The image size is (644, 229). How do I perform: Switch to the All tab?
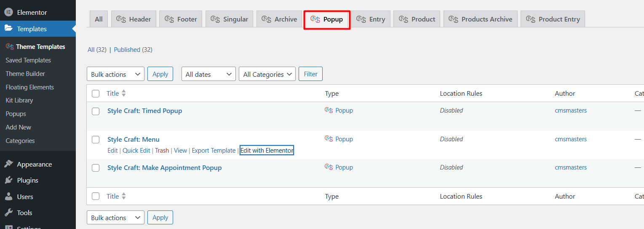(x=99, y=19)
